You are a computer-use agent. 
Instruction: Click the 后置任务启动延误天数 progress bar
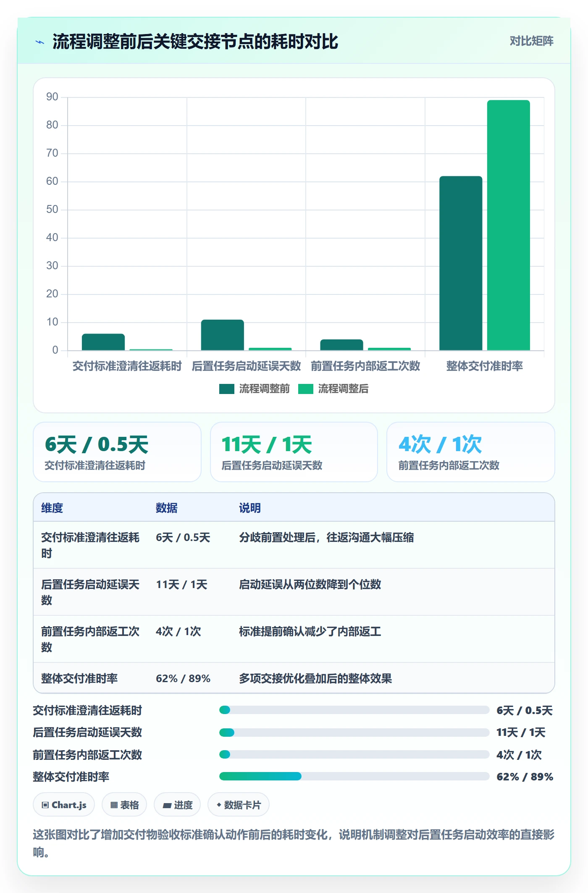(x=354, y=733)
